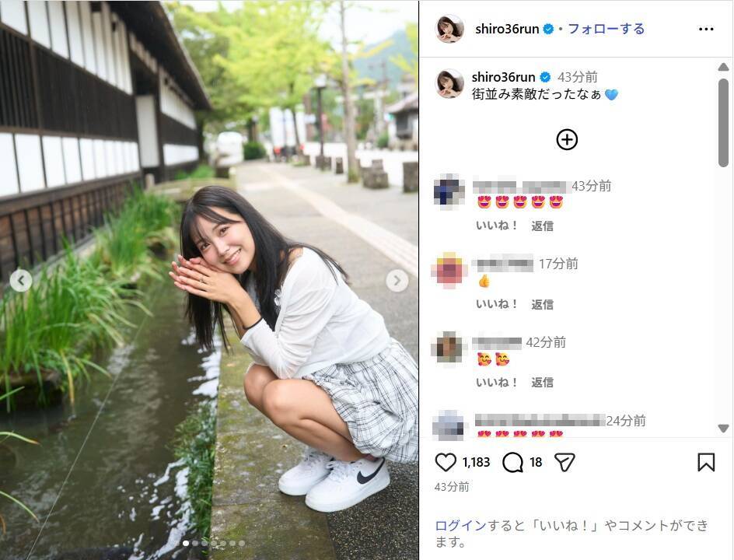Image resolution: width=734 pixels, height=560 pixels.
Task: Go to next photo in carousel
Action: click(397, 281)
